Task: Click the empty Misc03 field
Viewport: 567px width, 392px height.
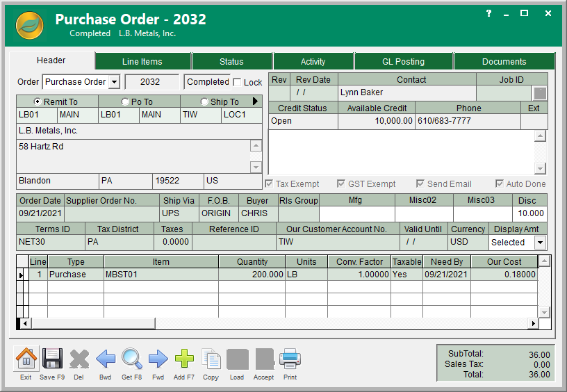Action: (483, 213)
